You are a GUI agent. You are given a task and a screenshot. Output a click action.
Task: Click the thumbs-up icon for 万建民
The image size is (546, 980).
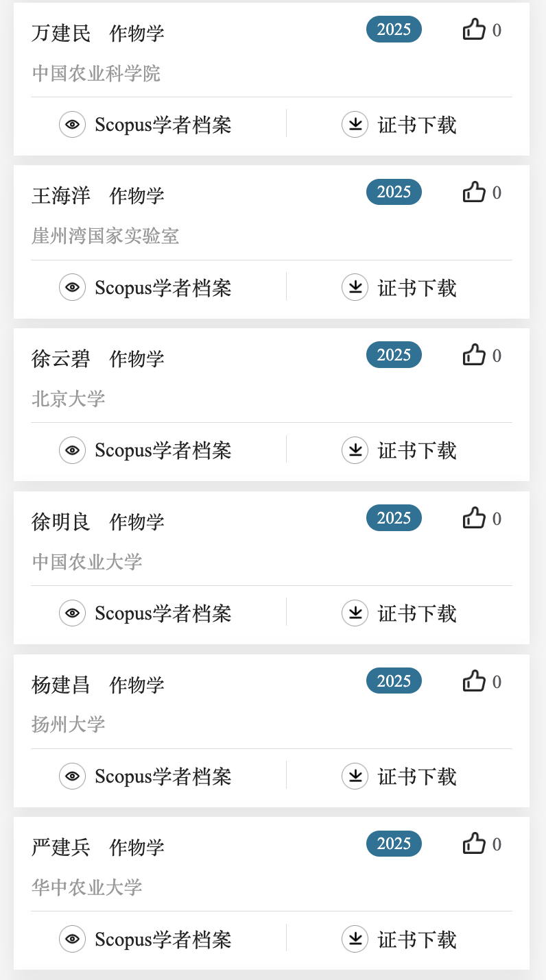click(474, 29)
